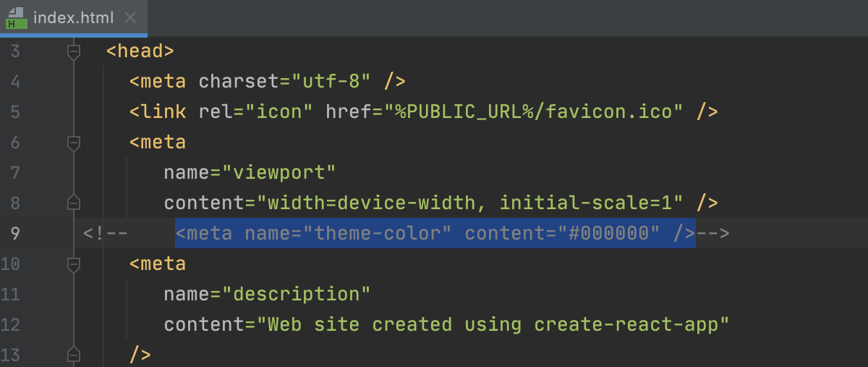Click "Web site created using create-react-app" text
Viewport: 868px width, 367px height.
click(x=493, y=324)
